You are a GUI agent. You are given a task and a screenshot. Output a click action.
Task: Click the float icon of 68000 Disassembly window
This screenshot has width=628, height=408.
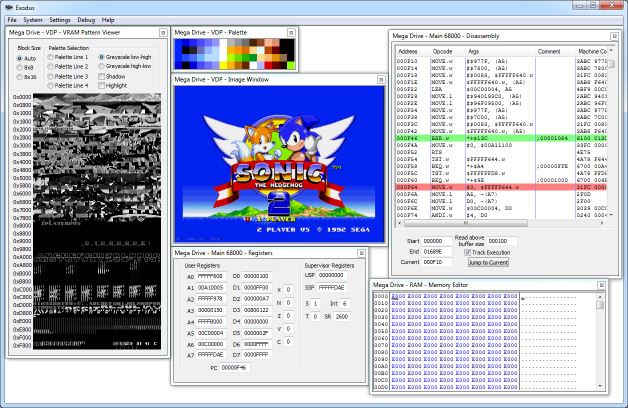click(x=614, y=36)
